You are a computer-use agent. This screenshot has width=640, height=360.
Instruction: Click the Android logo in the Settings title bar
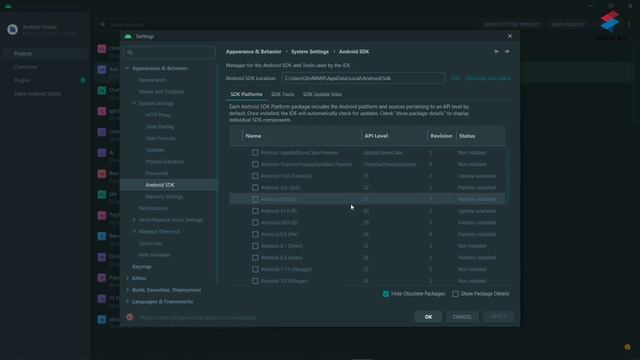pyautogui.click(x=128, y=36)
